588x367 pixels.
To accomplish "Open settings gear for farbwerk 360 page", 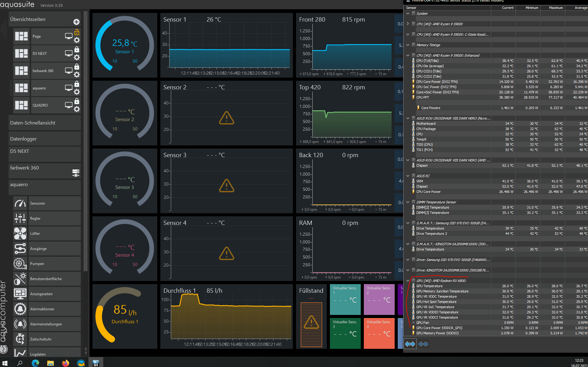I will click(77, 75).
